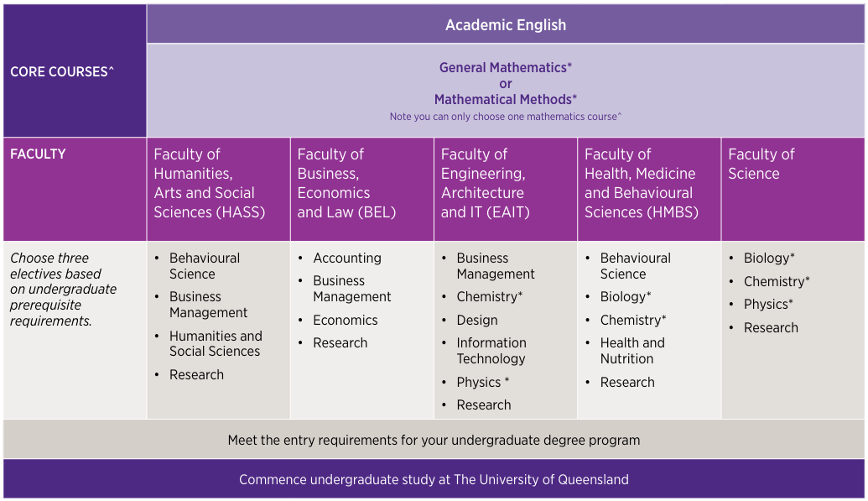Open the Faculty of Engineering, Architecture and IT (EAIT) header
Image resolution: width=868 pixels, height=501 pixels.
[x=506, y=189]
